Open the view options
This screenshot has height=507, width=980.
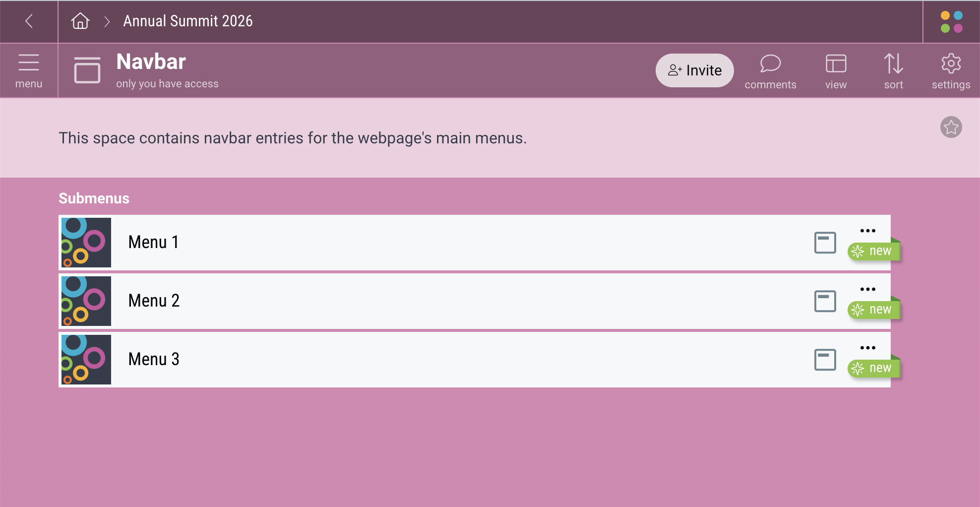(836, 71)
